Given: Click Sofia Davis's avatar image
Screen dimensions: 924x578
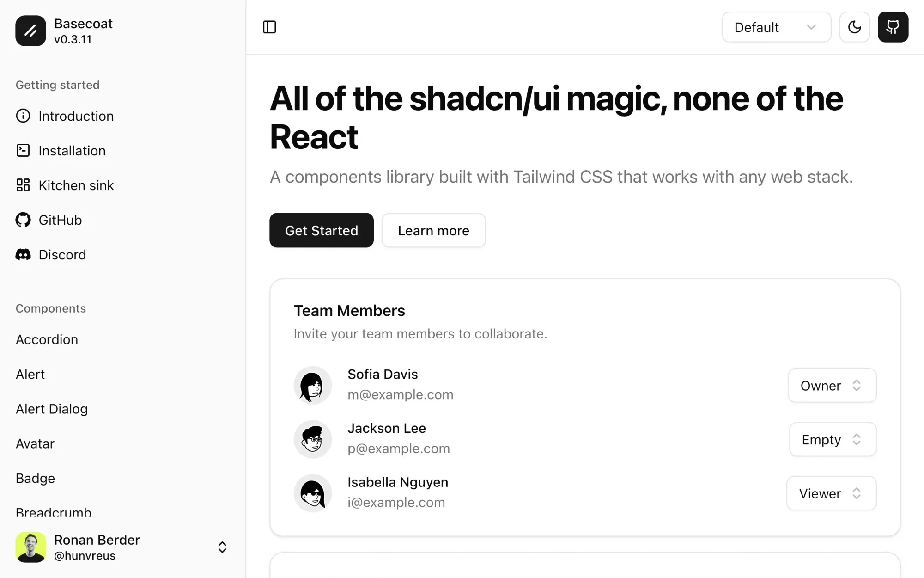Looking at the screenshot, I should tap(313, 385).
